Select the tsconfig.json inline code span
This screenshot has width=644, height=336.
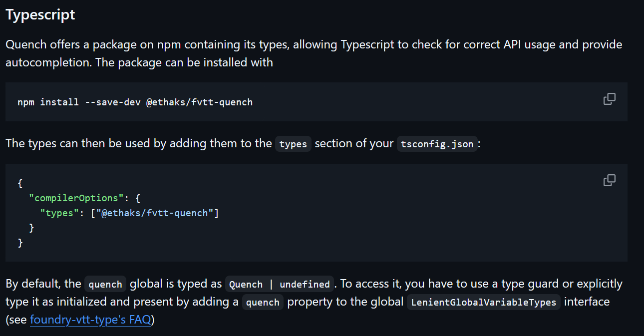(x=437, y=144)
